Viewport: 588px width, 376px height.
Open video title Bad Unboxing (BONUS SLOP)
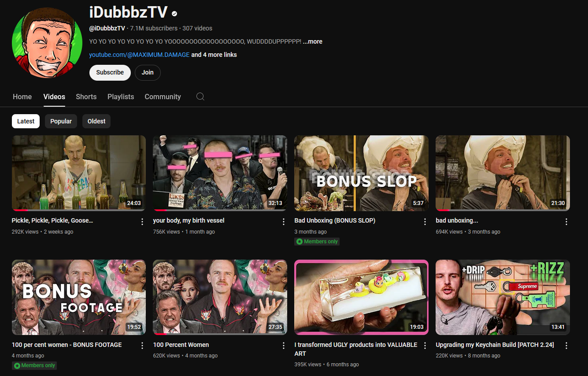[335, 220]
